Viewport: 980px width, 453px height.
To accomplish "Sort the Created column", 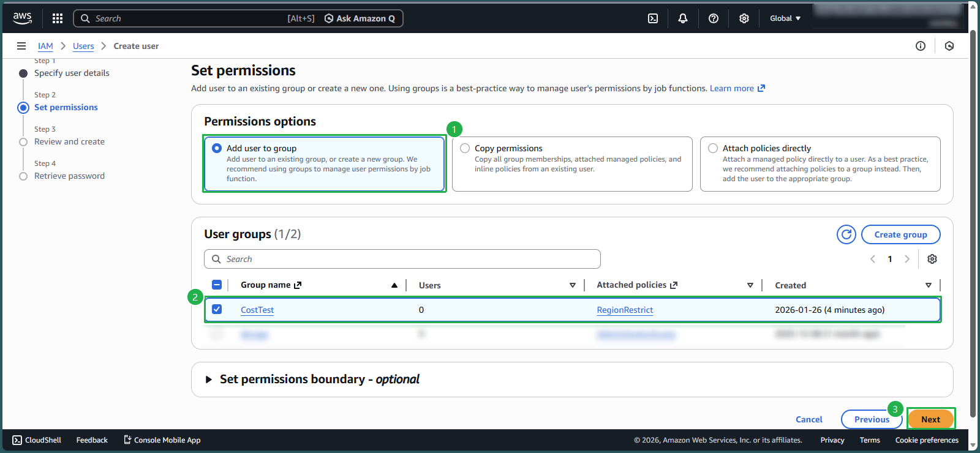I will tap(929, 285).
